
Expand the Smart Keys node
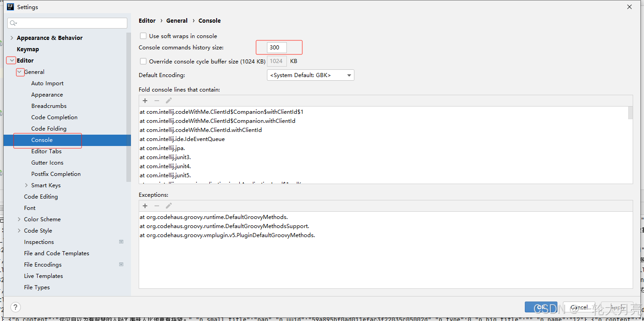click(x=26, y=185)
